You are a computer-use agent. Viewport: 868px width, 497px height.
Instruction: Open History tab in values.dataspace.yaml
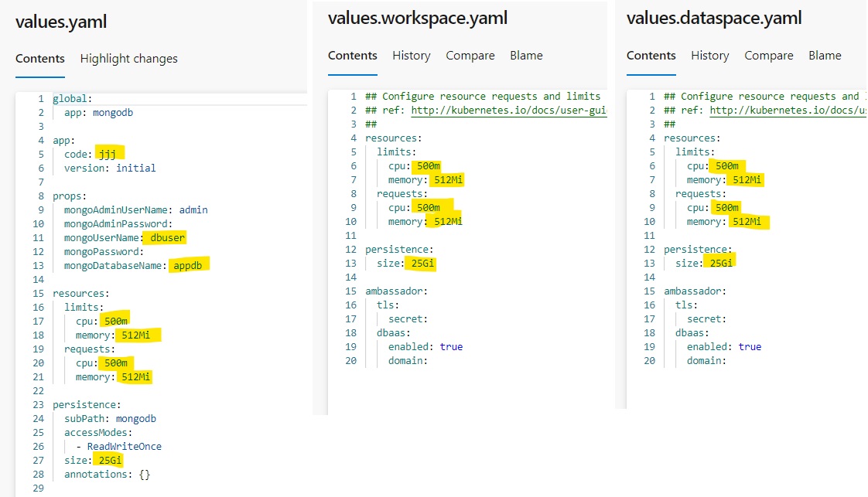pyautogui.click(x=710, y=56)
